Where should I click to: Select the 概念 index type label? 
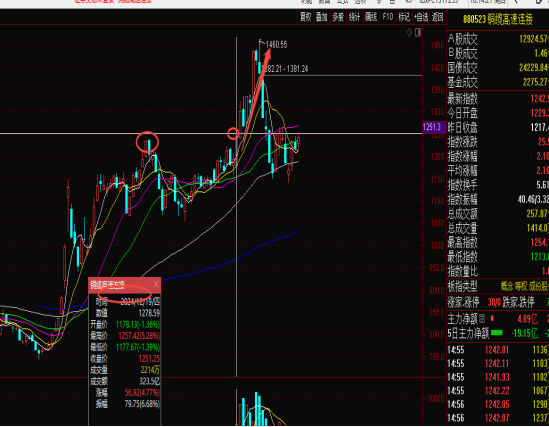click(x=507, y=286)
